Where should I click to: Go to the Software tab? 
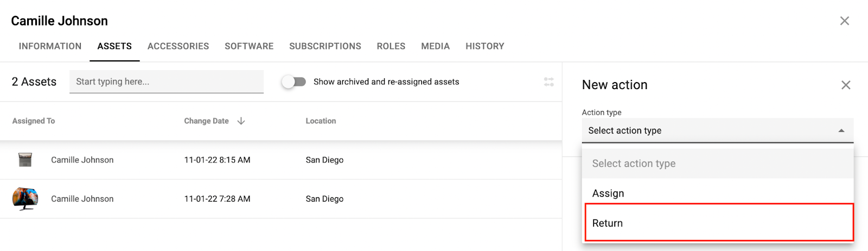(249, 46)
